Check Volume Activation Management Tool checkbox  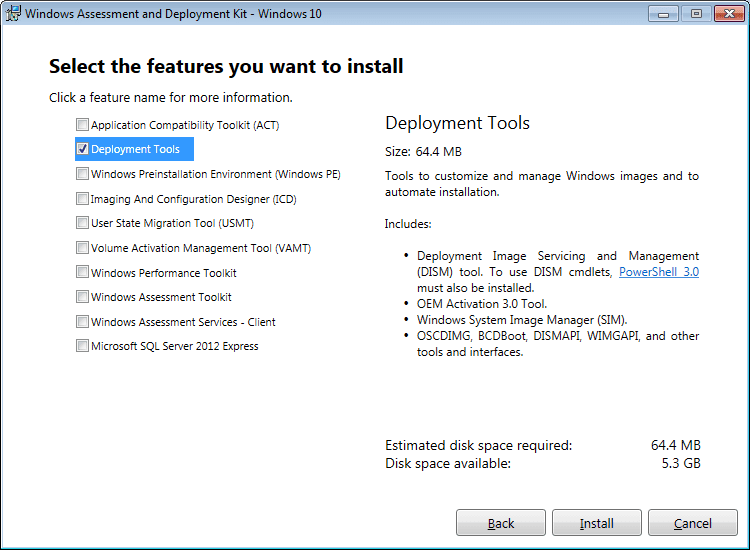(x=82, y=248)
